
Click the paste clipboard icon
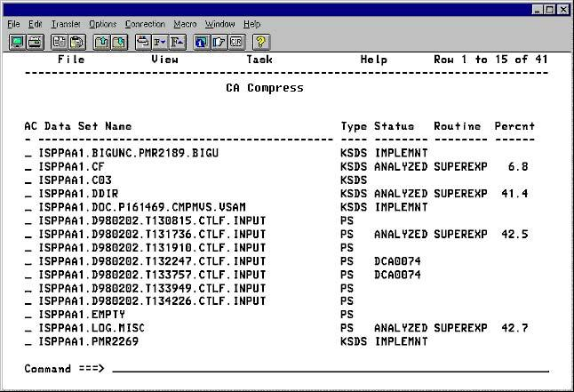click(76, 42)
